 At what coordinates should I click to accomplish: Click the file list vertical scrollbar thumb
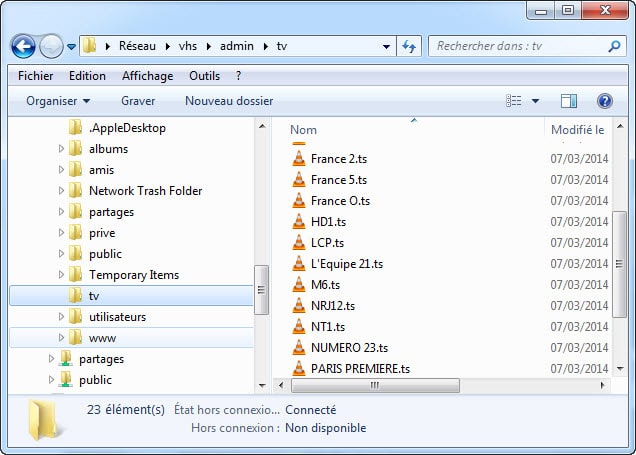click(619, 264)
